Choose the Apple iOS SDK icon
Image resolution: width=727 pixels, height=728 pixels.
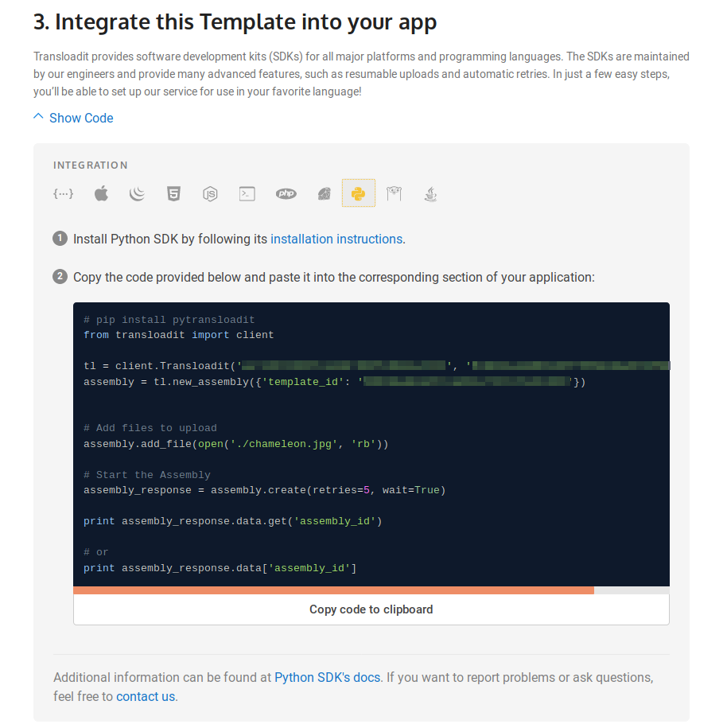(101, 193)
